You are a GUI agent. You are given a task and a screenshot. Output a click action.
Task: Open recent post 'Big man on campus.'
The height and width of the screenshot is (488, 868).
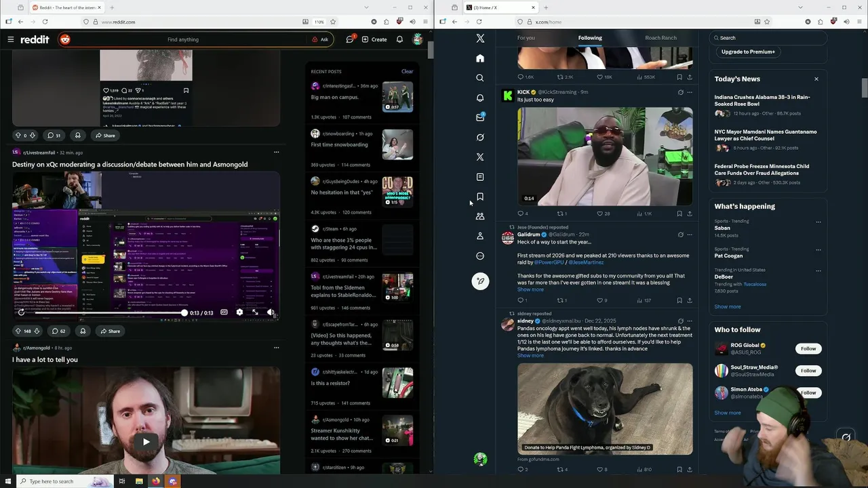click(334, 97)
